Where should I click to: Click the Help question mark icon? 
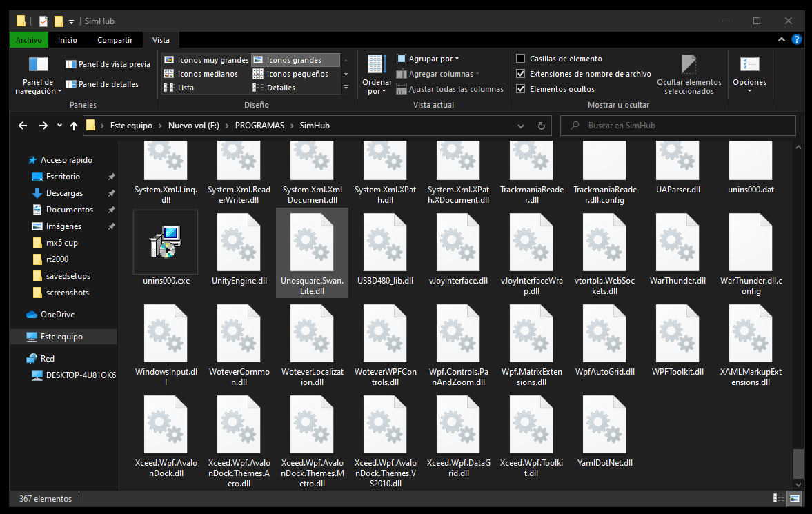[796, 39]
